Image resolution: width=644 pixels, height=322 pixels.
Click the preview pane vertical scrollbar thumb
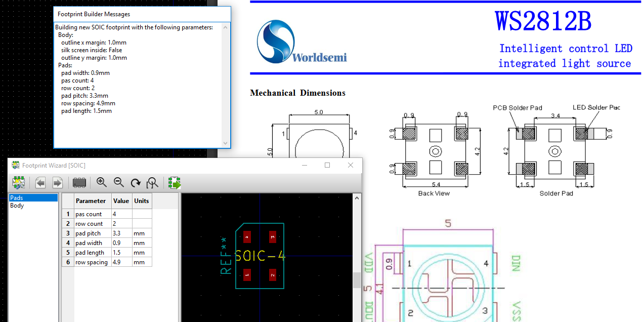[x=357, y=280]
